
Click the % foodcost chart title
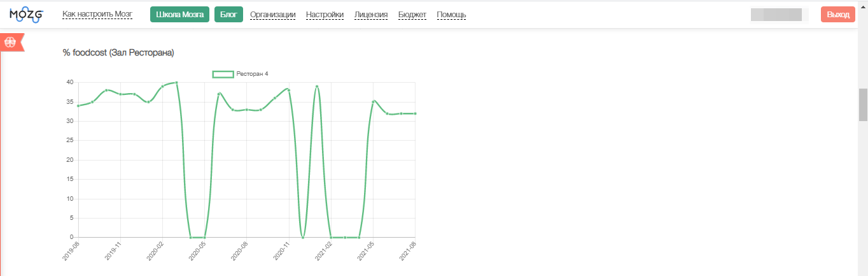(x=118, y=53)
